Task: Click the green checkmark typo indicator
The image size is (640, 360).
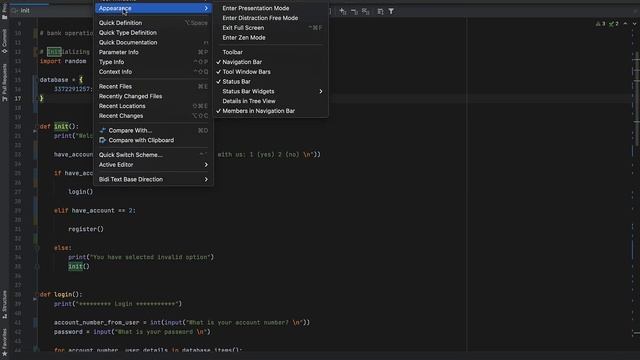Action: (613, 24)
